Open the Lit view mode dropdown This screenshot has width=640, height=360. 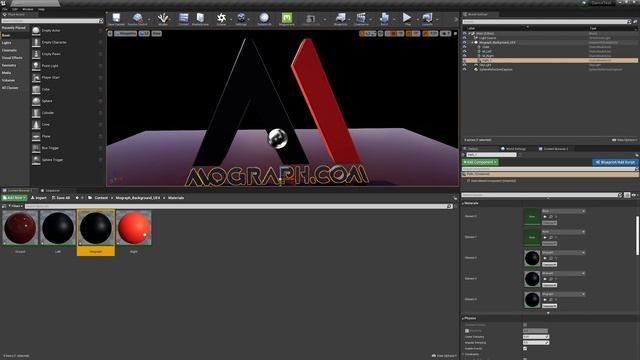point(144,33)
